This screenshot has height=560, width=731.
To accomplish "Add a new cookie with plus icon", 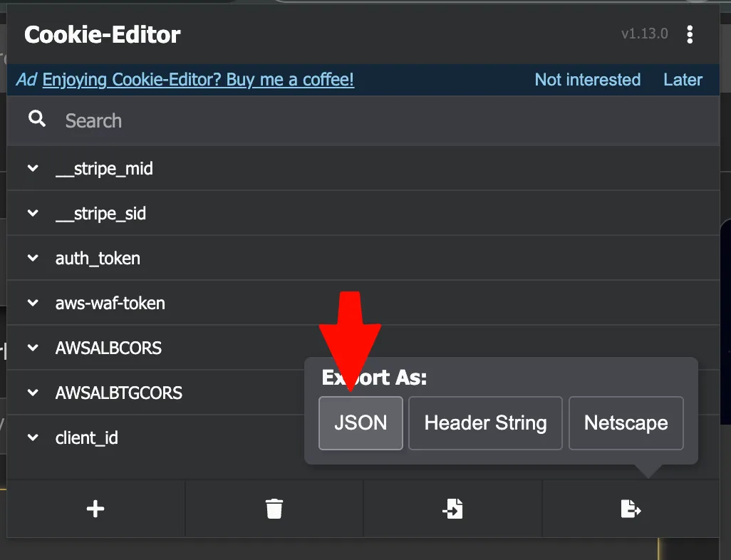I will (95, 509).
